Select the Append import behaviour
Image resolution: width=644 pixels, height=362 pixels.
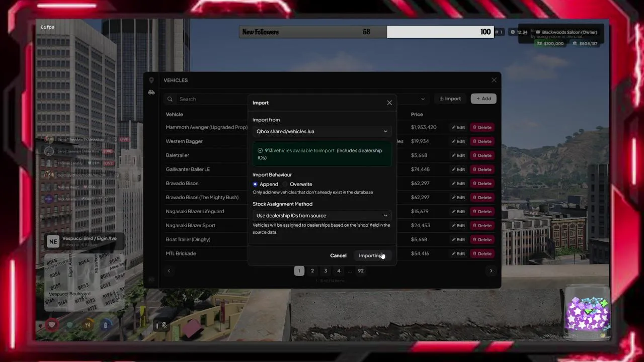click(x=266, y=184)
